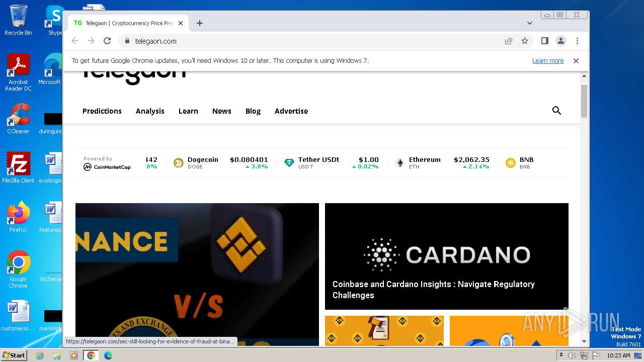Open Windows Explorer folder in taskbar

pos(57,355)
